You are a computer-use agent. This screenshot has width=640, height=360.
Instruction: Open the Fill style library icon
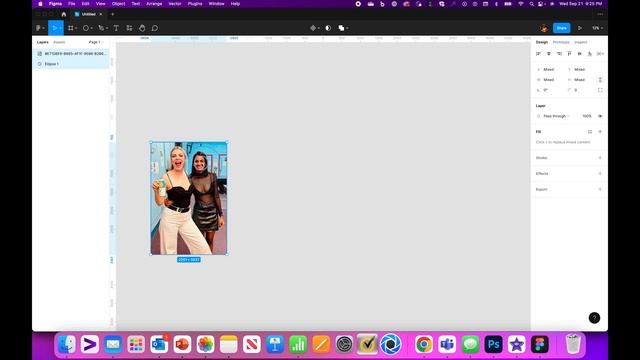pos(590,132)
